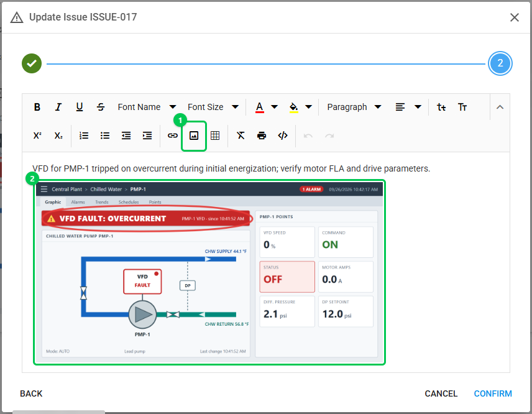Toggle strikethrough formatting
The height and width of the screenshot is (414, 532).
(x=101, y=108)
